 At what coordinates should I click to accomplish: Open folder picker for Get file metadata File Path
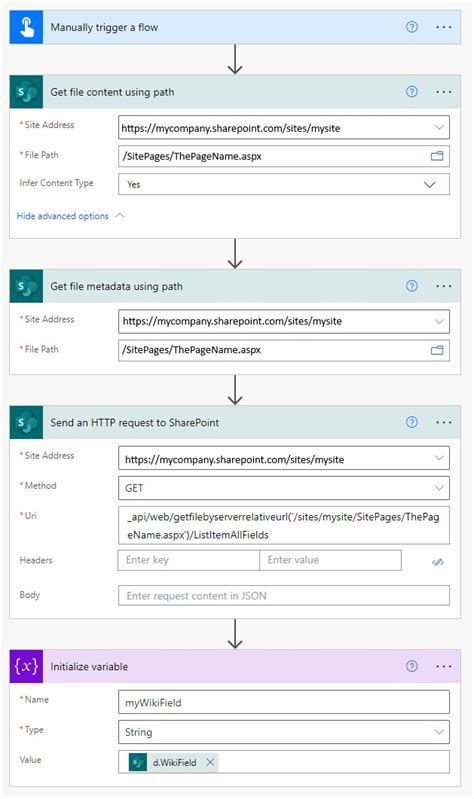[437, 350]
